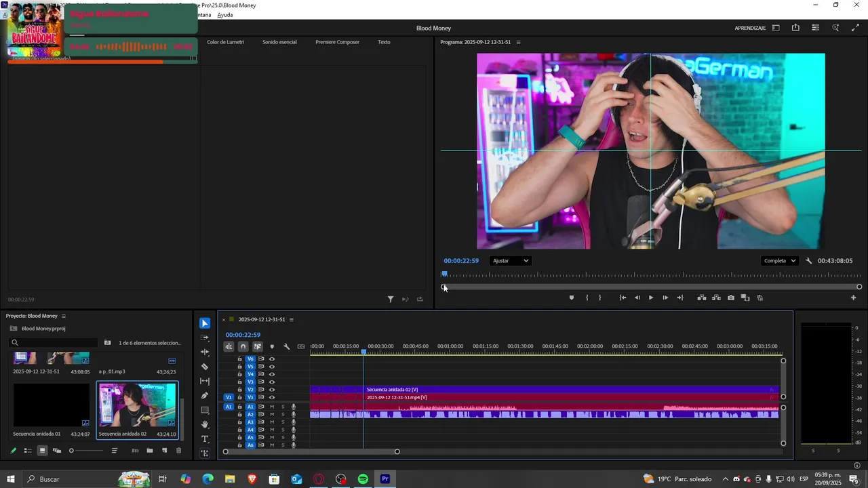The width and height of the screenshot is (868, 488).
Task: Click Mark In bracket in Program monitor
Action: [x=587, y=298]
